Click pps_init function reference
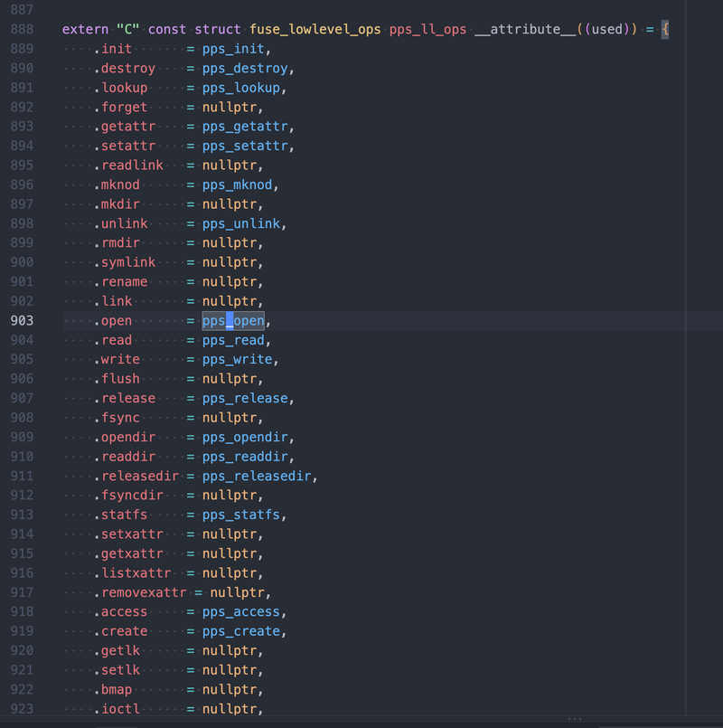Viewport: 723px width, 728px height. point(233,49)
